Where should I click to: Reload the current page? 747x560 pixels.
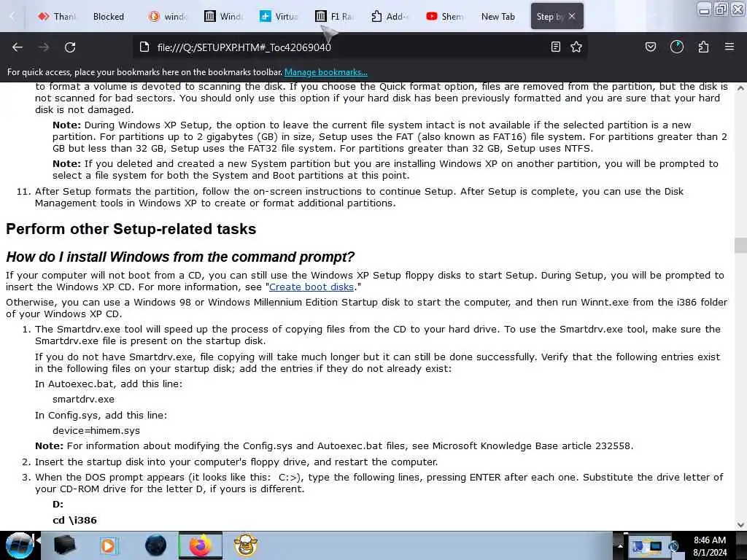tap(70, 47)
